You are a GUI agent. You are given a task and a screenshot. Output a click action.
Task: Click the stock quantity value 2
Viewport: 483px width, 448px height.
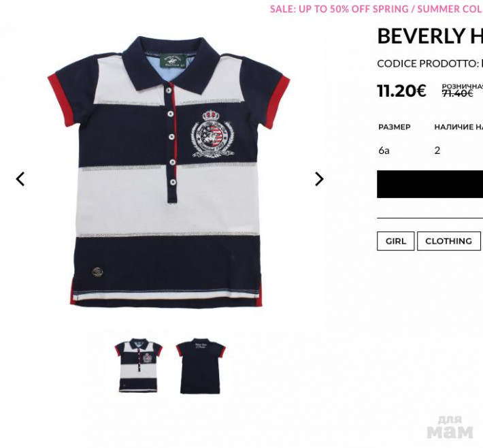[x=437, y=150]
